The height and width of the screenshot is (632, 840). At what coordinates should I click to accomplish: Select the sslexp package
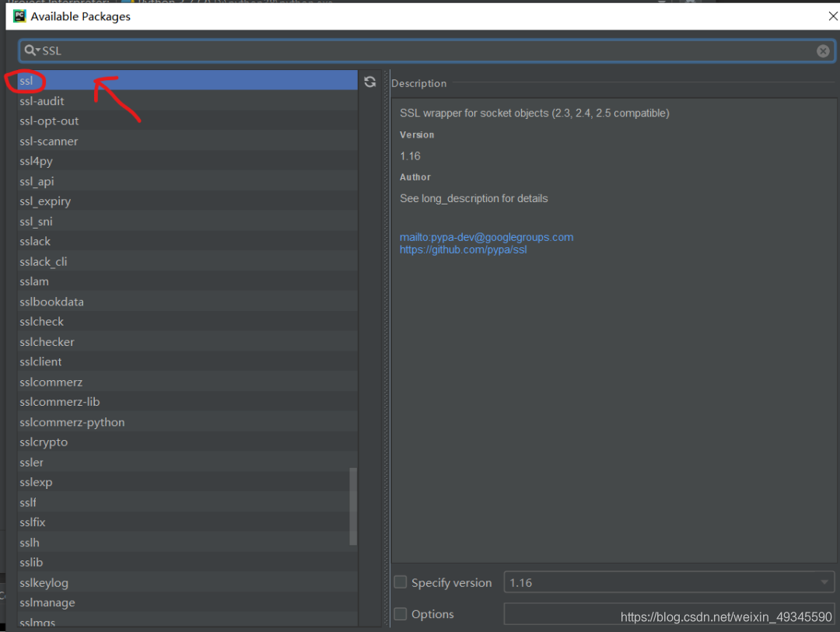point(187,483)
